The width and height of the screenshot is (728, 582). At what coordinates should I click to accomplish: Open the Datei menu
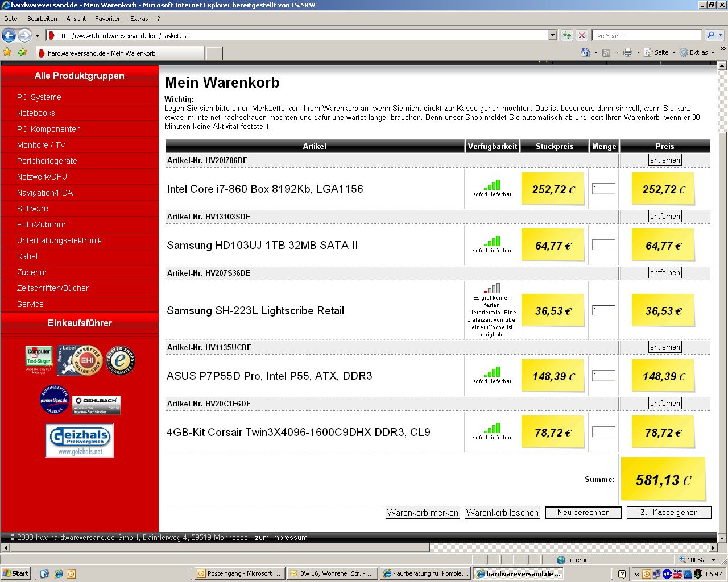coord(11,19)
